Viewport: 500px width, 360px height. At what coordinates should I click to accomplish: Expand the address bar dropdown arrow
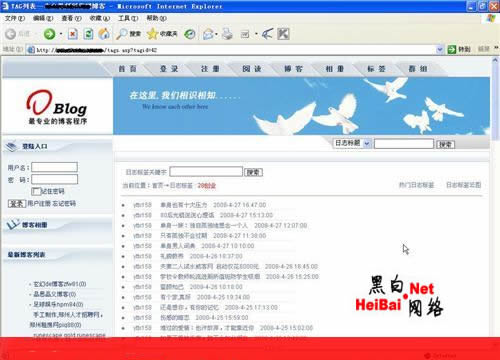[x=440, y=50]
